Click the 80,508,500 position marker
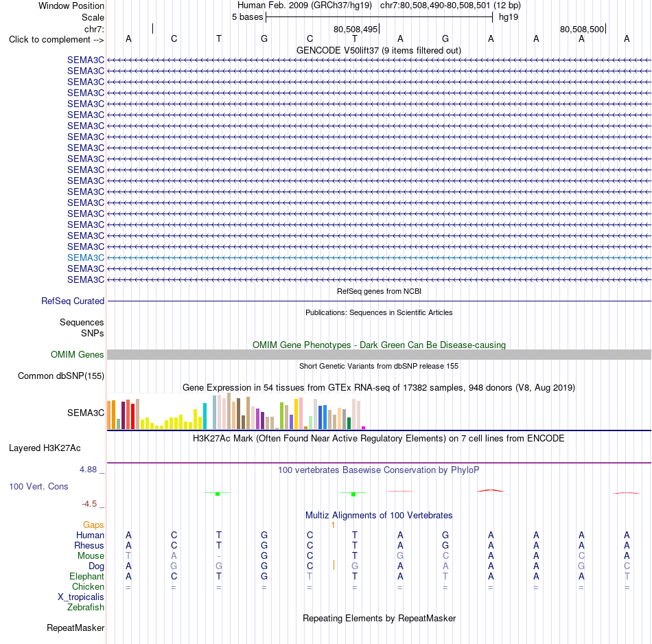This screenshot has width=652, height=644. click(582, 29)
